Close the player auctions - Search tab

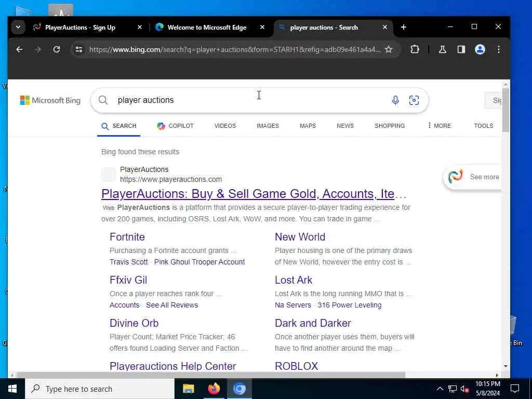[385, 27]
